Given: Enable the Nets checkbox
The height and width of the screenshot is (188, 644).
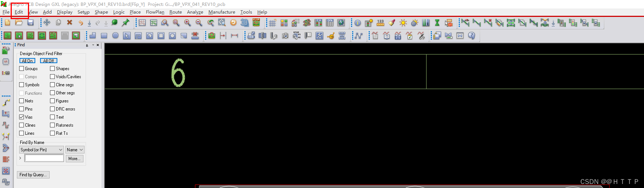Looking at the screenshot, I should (22, 101).
